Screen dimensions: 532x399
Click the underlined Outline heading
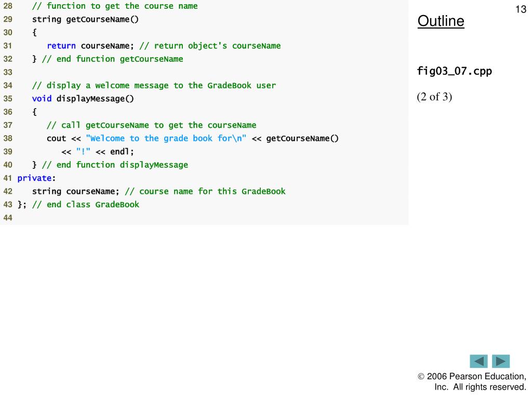click(441, 21)
